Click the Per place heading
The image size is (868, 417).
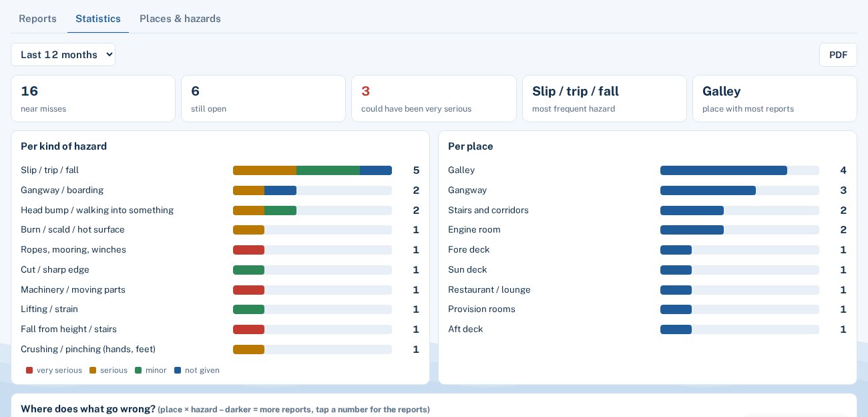[x=471, y=146]
